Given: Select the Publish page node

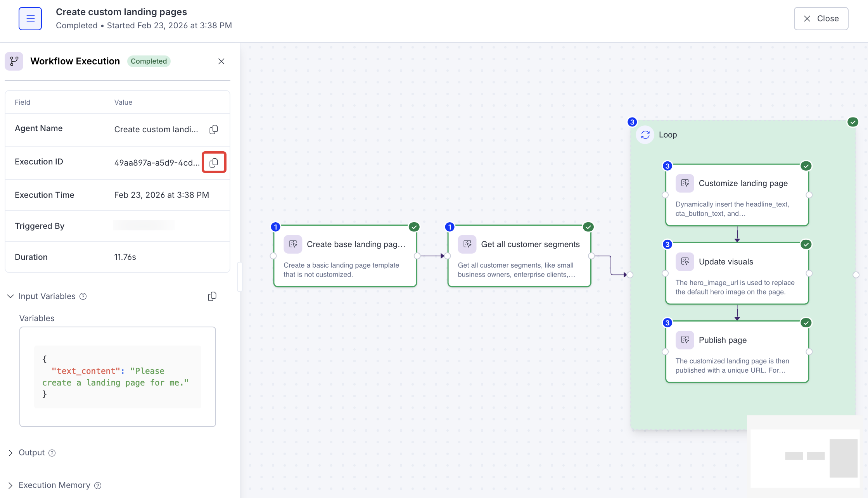Looking at the screenshot, I should [x=737, y=352].
